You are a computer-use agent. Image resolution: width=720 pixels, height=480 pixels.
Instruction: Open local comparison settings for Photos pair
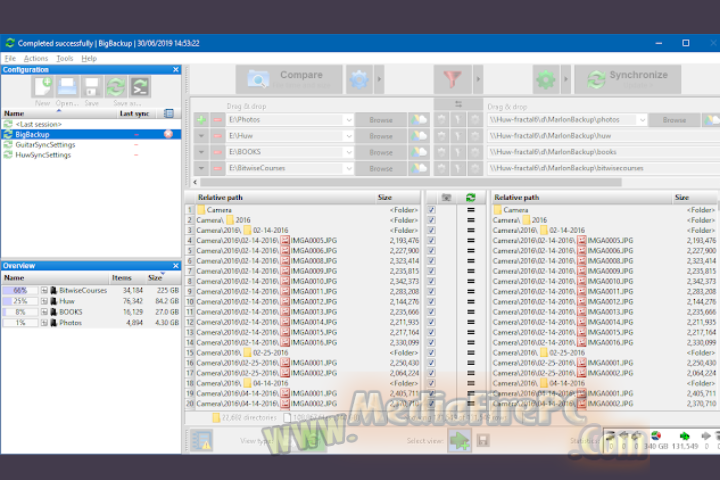441,120
